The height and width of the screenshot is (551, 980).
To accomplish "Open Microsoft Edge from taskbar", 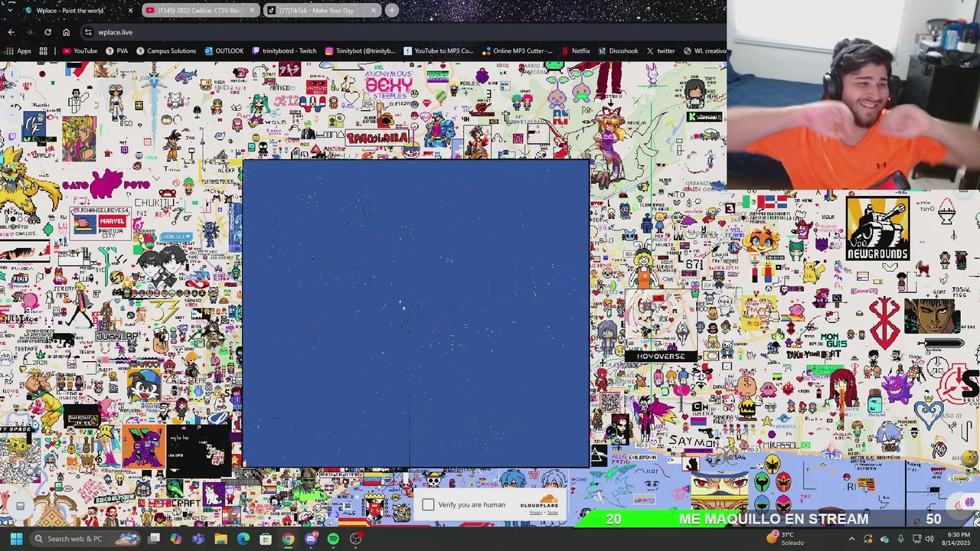I will click(x=243, y=539).
